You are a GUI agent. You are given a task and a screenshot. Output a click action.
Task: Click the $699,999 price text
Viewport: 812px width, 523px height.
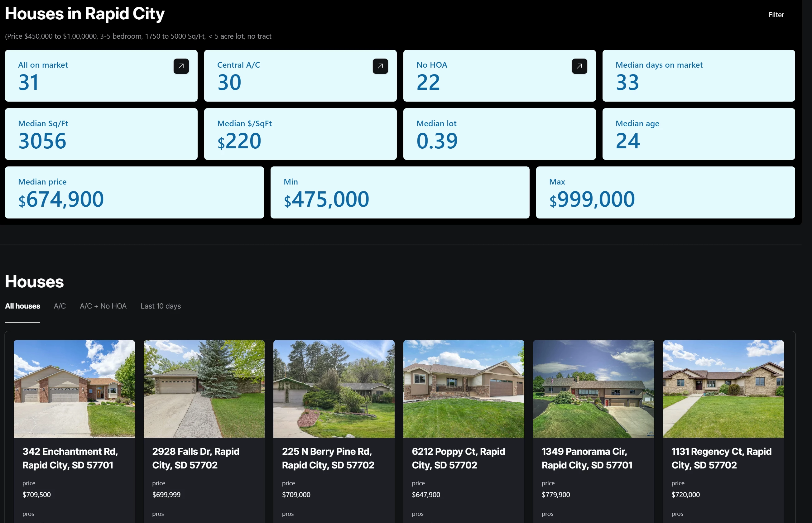click(x=166, y=494)
